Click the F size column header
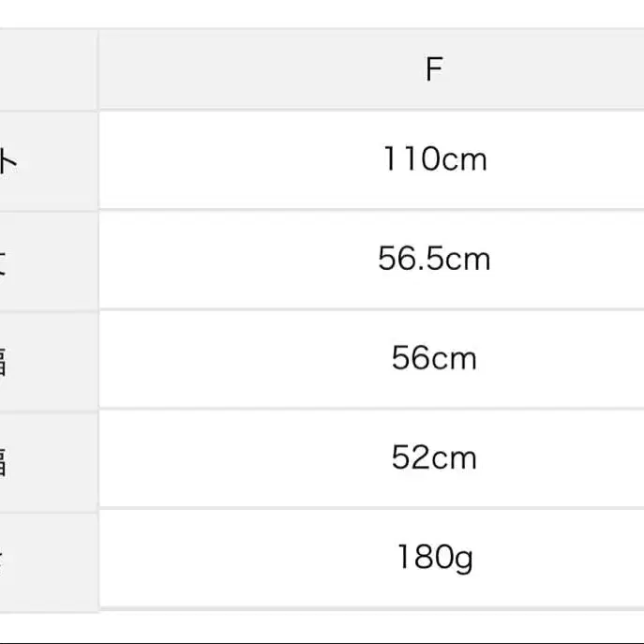Image resolution: width=644 pixels, height=644 pixels. (x=433, y=70)
